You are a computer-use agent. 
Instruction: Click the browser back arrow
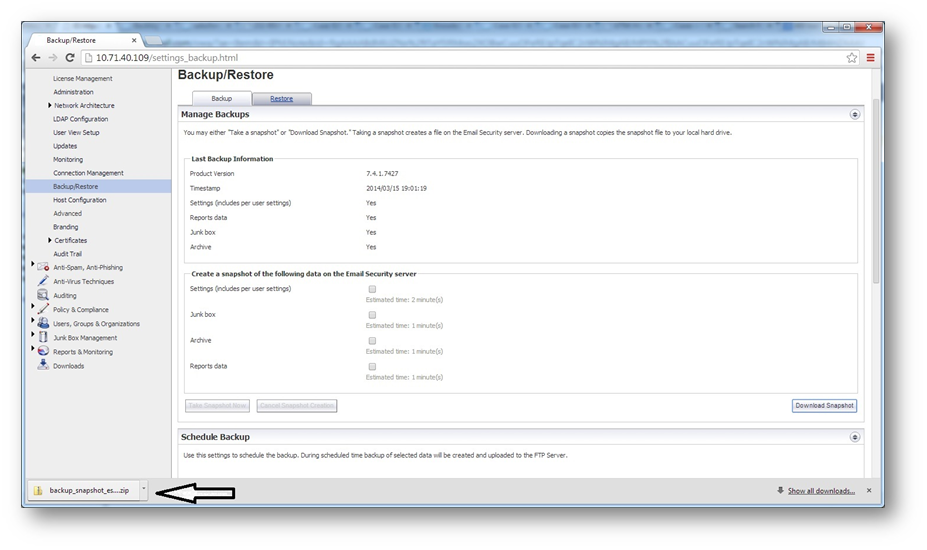coord(35,57)
